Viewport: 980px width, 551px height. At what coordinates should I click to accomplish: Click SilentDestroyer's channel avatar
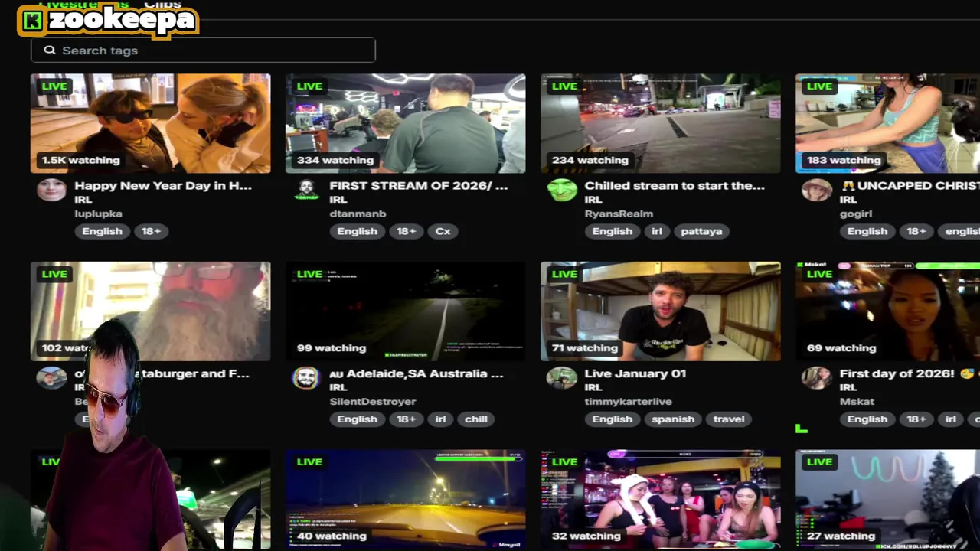(x=306, y=377)
